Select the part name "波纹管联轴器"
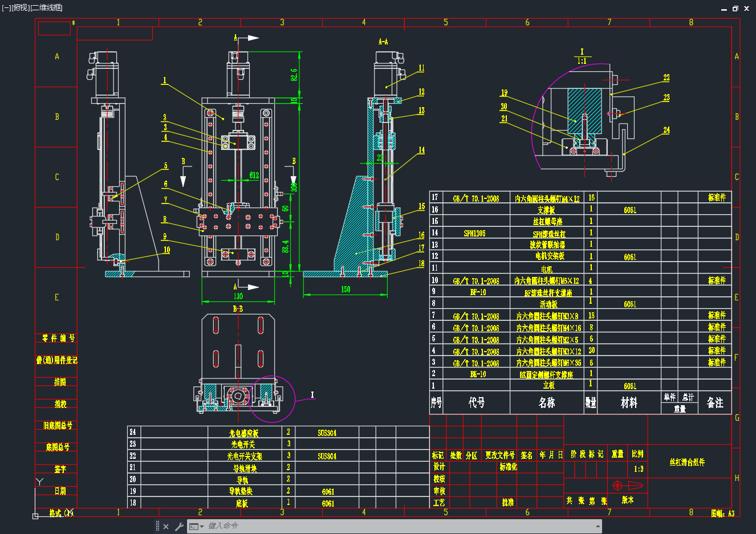This screenshot has width=756, height=534. click(x=547, y=245)
